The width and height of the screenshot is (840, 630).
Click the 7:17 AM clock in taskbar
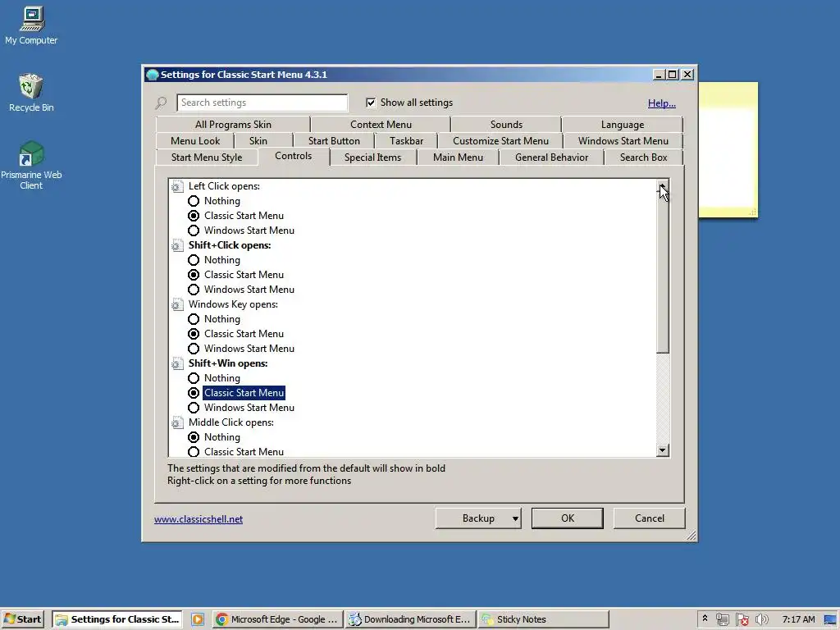coord(798,619)
